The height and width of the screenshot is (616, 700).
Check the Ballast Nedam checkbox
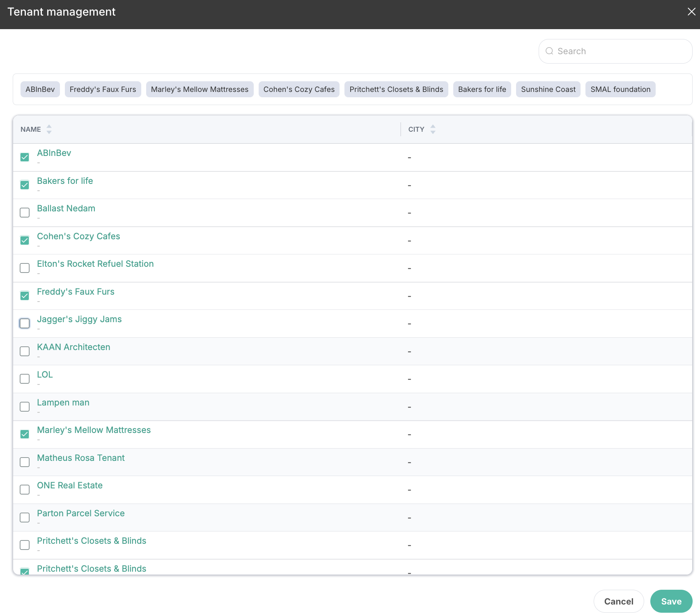(x=25, y=213)
